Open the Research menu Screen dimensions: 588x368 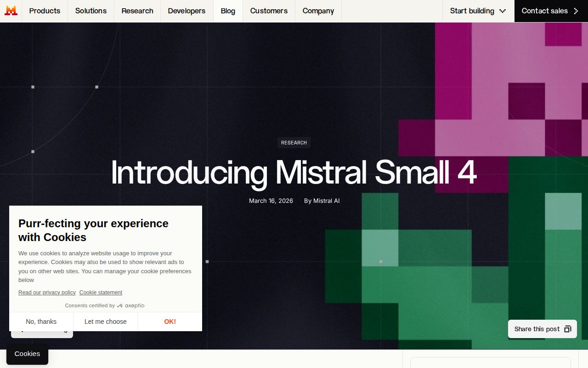tap(137, 11)
